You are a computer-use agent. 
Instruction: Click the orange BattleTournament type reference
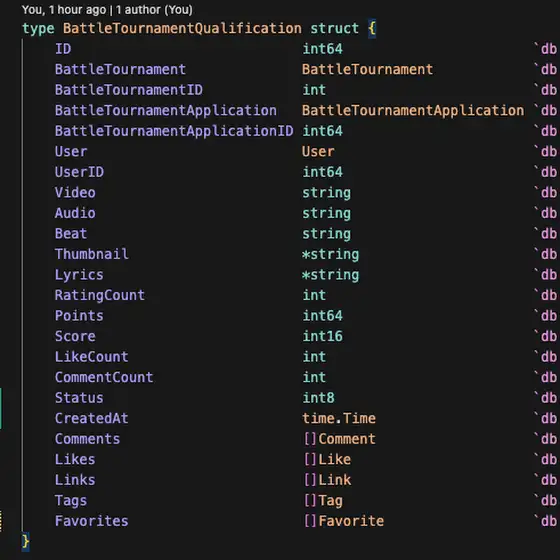pyautogui.click(x=368, y=69)
